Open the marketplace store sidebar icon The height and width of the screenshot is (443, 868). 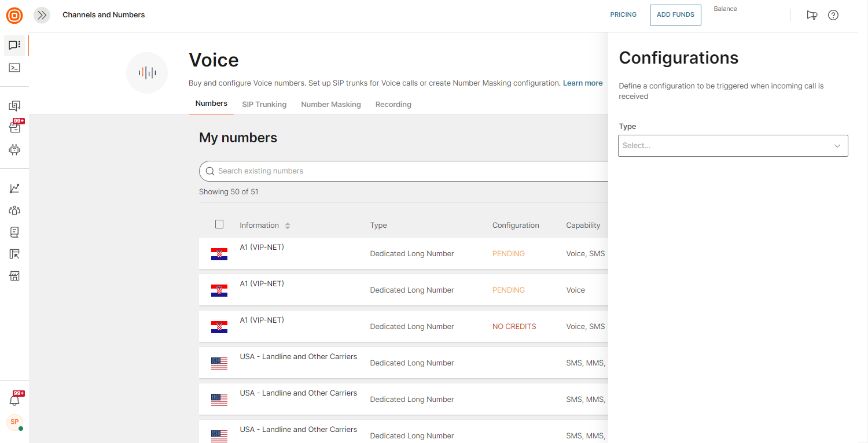(x=14, y=276)
